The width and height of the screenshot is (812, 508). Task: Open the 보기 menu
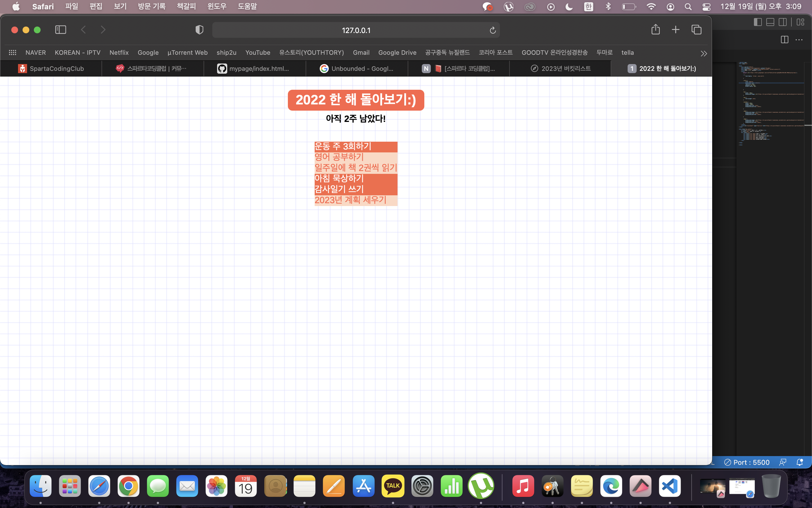click(120, 6)
